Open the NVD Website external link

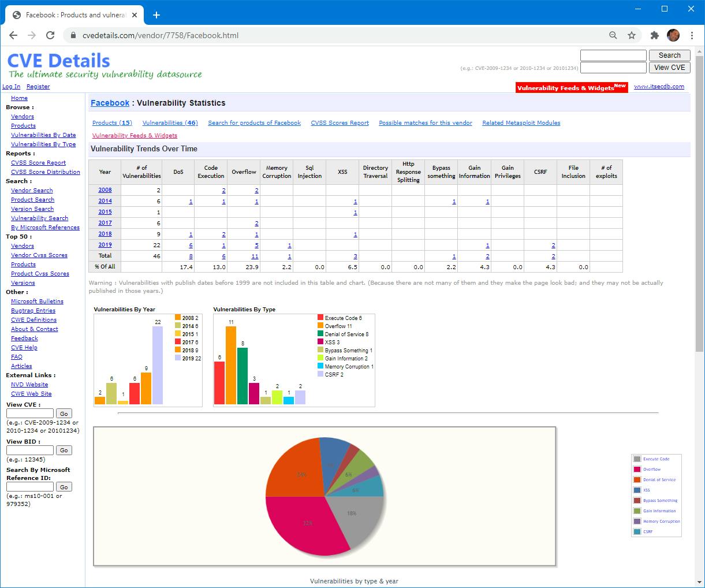click(x=29, y=385)
